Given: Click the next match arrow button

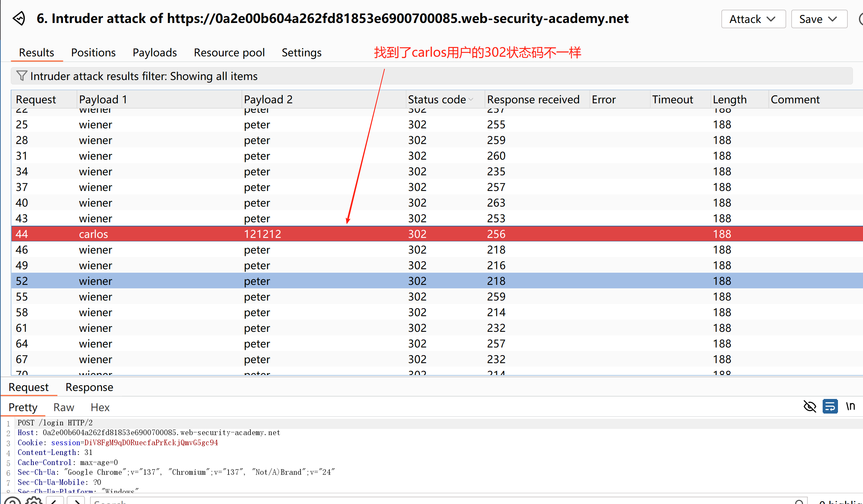Looking at the screenshot, I should [76, 501].
